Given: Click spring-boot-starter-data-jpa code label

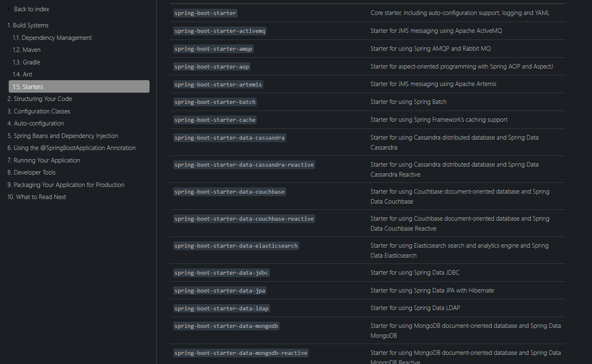Looking at the screenshot, I should click(x=220, y=291).
